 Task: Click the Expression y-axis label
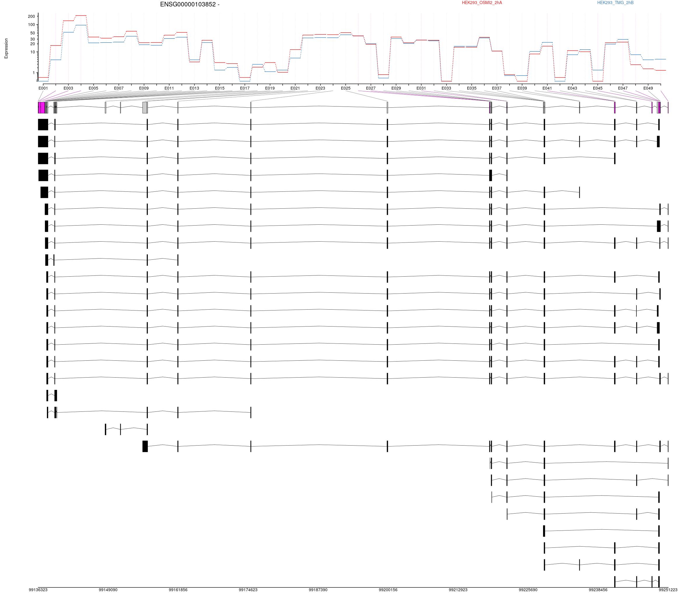[6, 48]
